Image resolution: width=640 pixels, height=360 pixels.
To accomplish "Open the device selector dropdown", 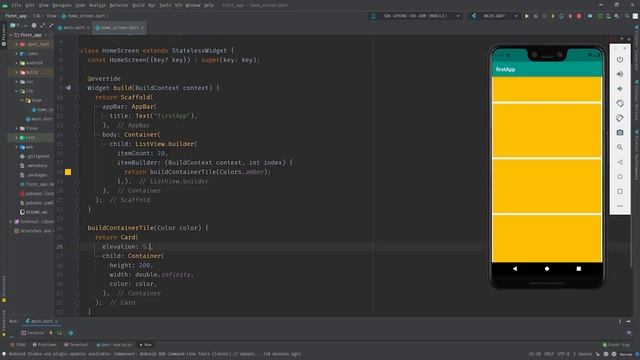I will (x=415, y=16).
